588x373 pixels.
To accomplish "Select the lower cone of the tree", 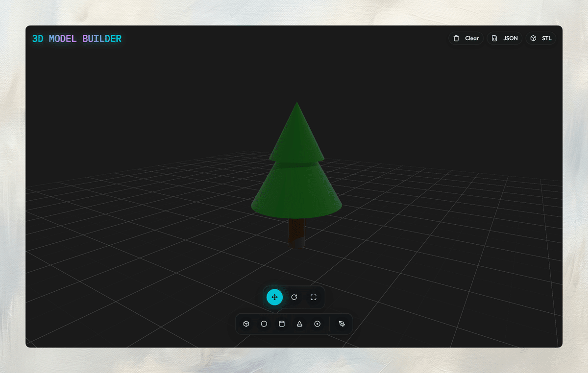I will click(x=296, y=196).
